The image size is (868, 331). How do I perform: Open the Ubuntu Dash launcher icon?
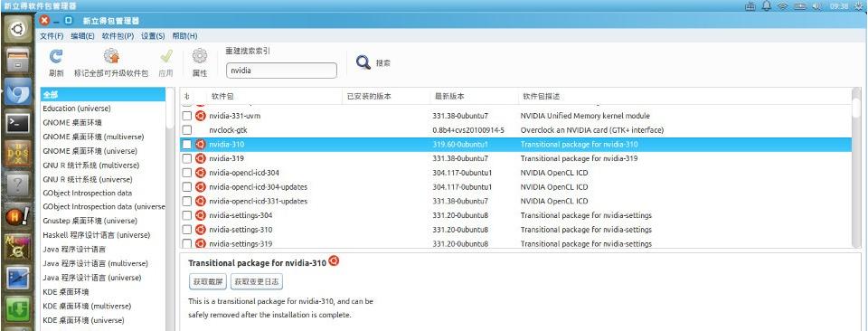18,28
